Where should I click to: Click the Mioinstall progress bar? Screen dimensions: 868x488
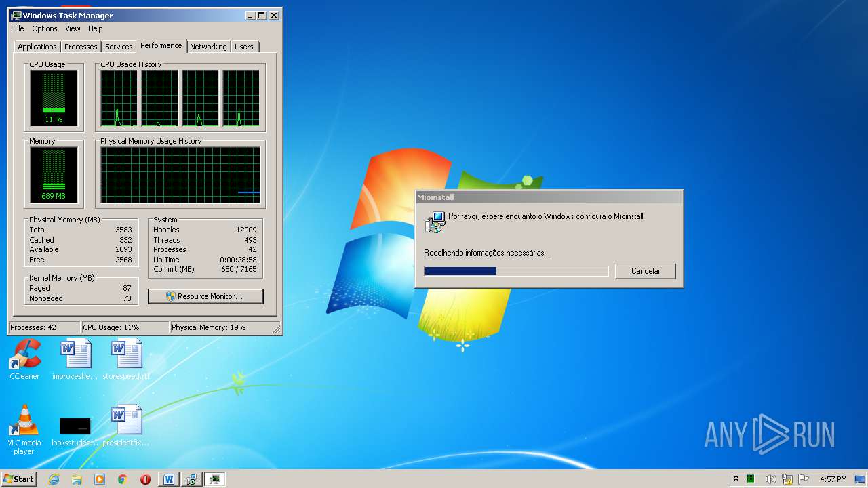(x=516, y=271)
